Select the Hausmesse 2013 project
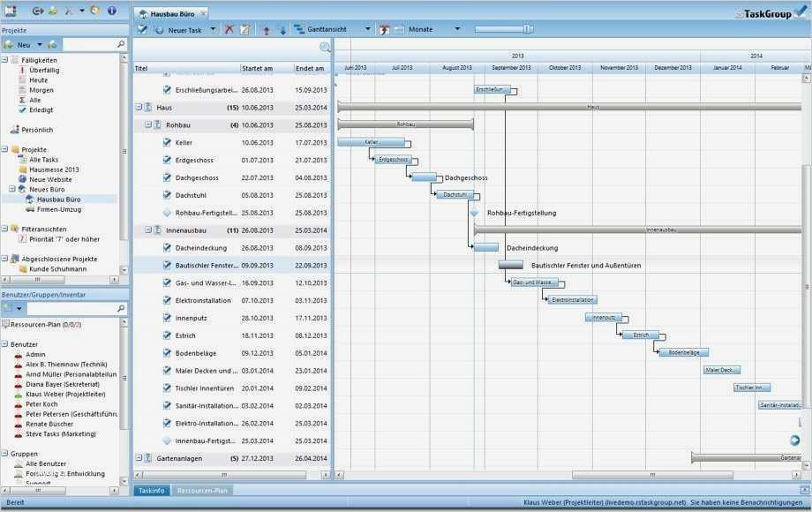Image resolution: width=812 pixels, height=512 pixels. 54,169
